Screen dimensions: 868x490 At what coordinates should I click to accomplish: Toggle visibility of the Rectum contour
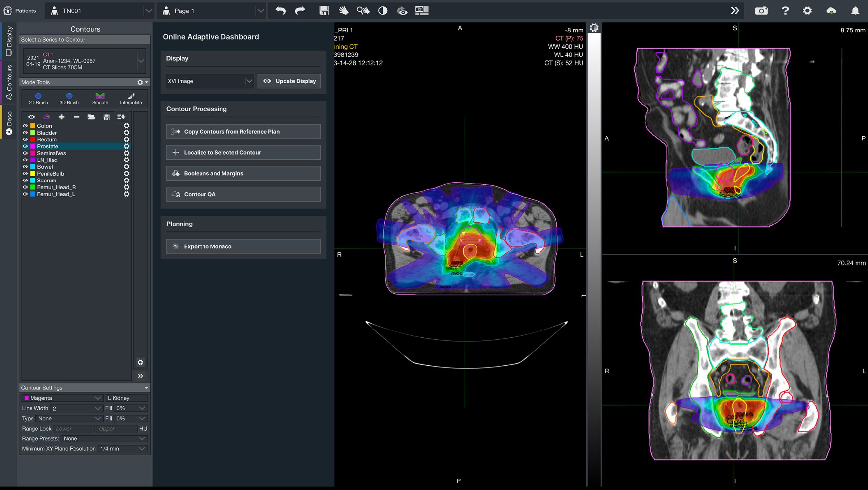click(x=25, y=139)
